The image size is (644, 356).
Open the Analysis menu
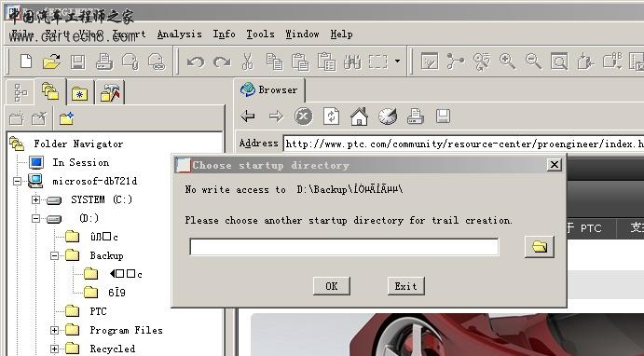[180, 34]
